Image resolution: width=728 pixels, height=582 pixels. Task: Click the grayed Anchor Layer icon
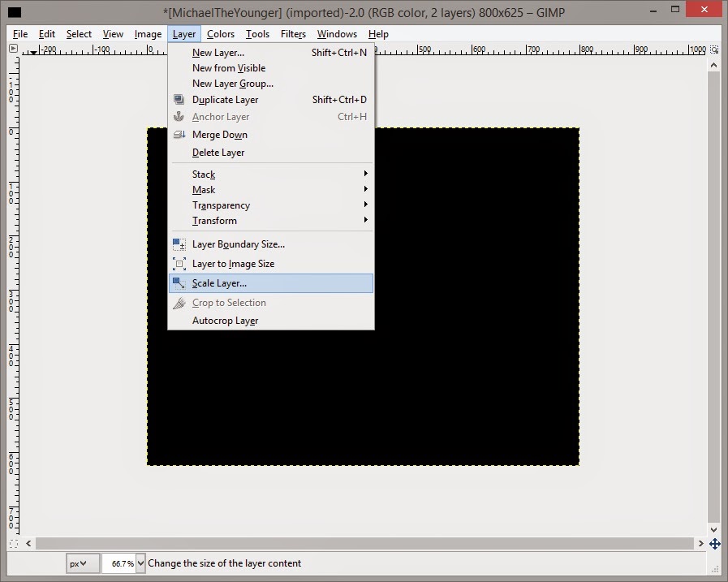click(179, 116)
